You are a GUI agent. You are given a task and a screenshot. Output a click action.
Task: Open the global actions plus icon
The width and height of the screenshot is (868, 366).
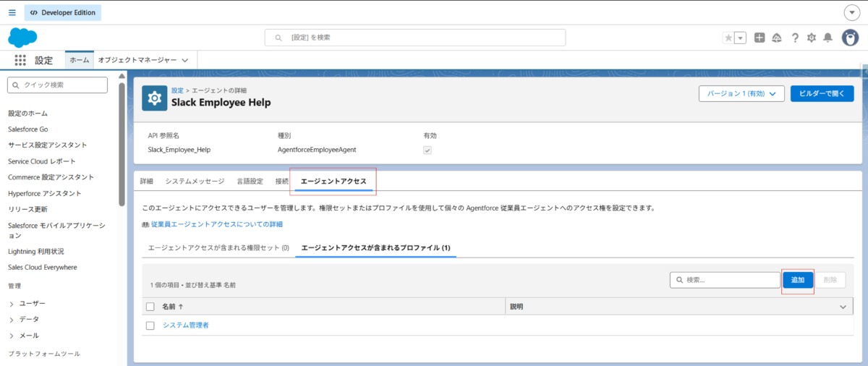[759, 38]
